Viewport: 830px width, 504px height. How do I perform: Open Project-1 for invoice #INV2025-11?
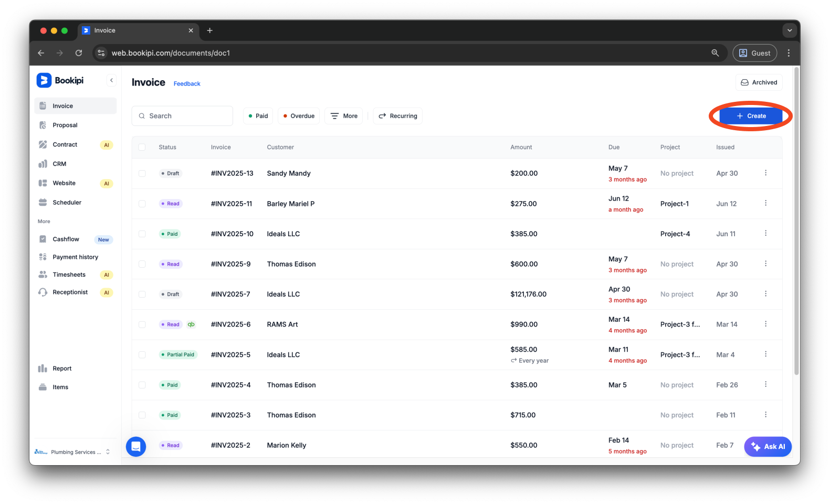pyautogui.click(x=675, y=204)
